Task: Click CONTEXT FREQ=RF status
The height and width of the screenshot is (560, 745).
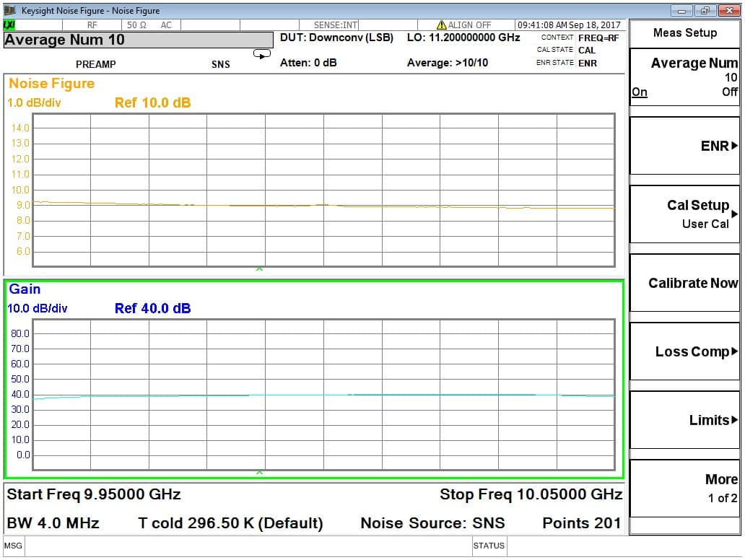Action: tap(580, 38)
